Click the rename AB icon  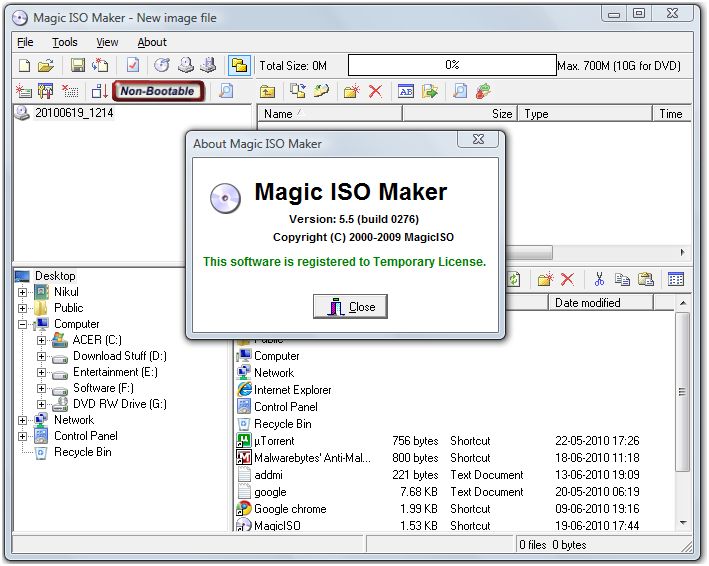pyautogui.click(x=406, y=92)
